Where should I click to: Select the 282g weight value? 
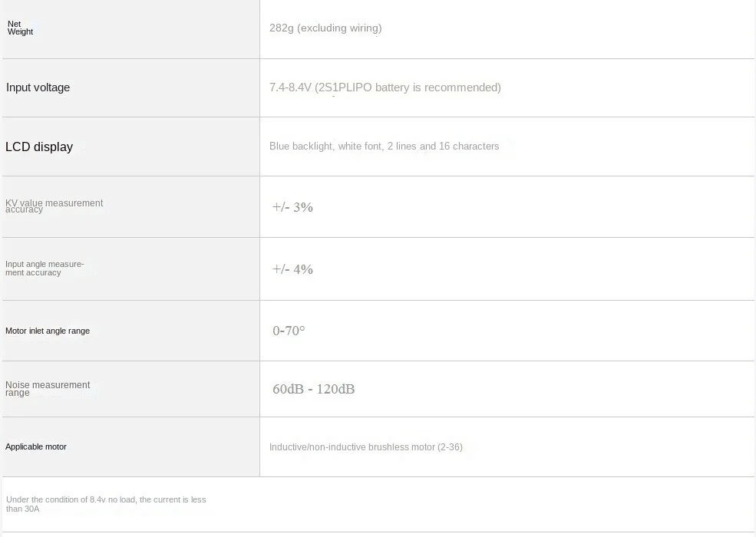(282, 28)
